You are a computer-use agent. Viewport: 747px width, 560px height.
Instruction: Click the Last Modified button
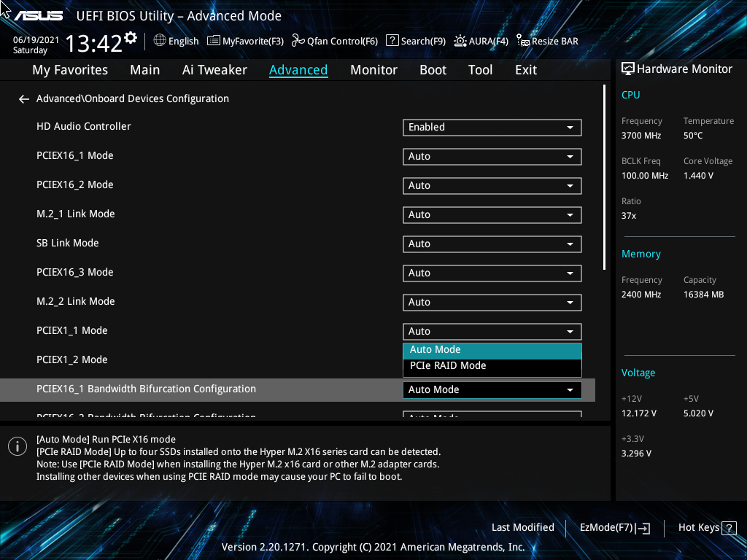tap(522, 527)
